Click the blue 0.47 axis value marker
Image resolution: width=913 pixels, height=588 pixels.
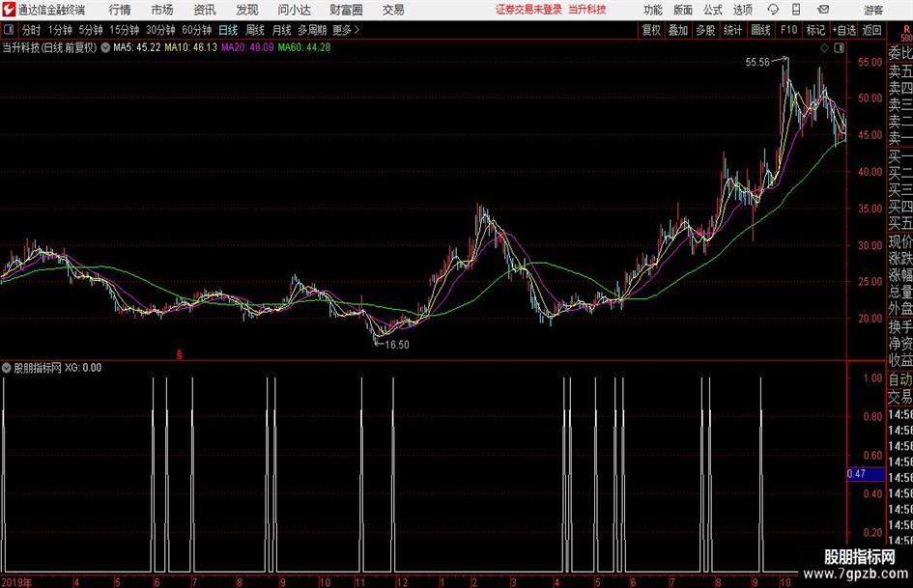(x=866, y=474)
